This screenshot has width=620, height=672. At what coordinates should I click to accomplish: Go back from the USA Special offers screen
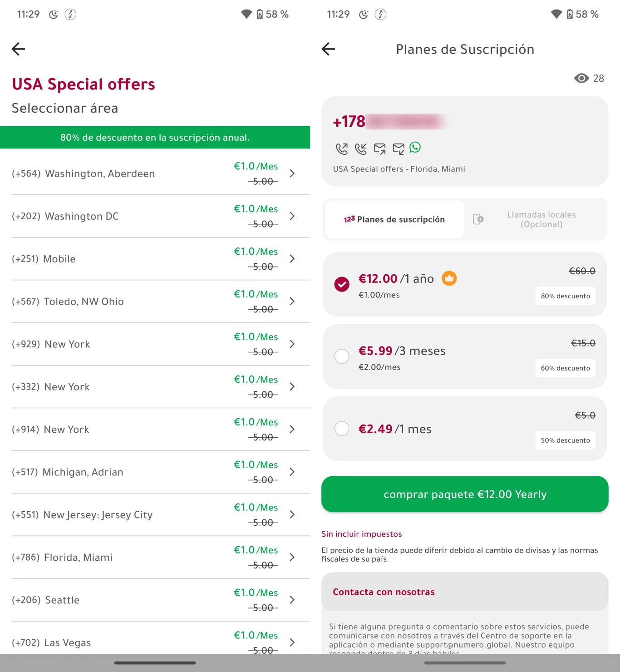[x=18, y=49]
